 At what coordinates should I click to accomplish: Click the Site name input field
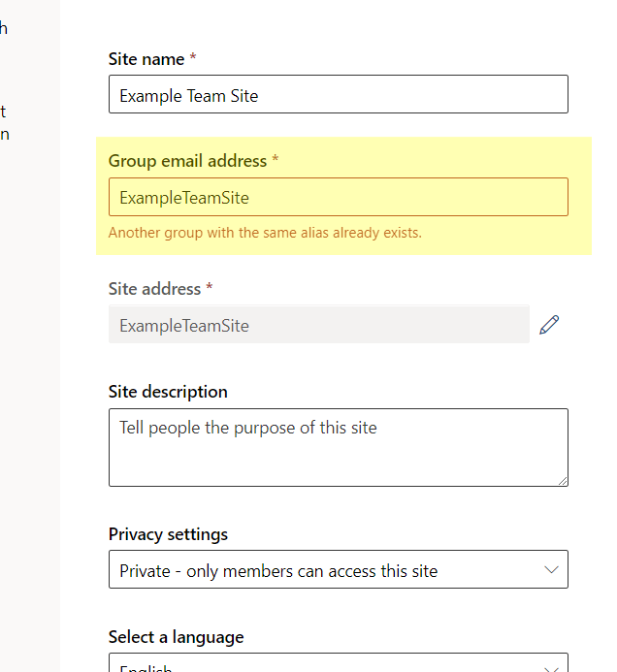[339, 94]
